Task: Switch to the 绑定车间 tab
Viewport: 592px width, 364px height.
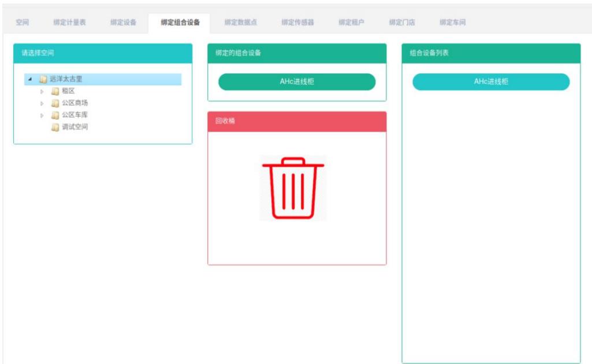Action: (452, 22)
